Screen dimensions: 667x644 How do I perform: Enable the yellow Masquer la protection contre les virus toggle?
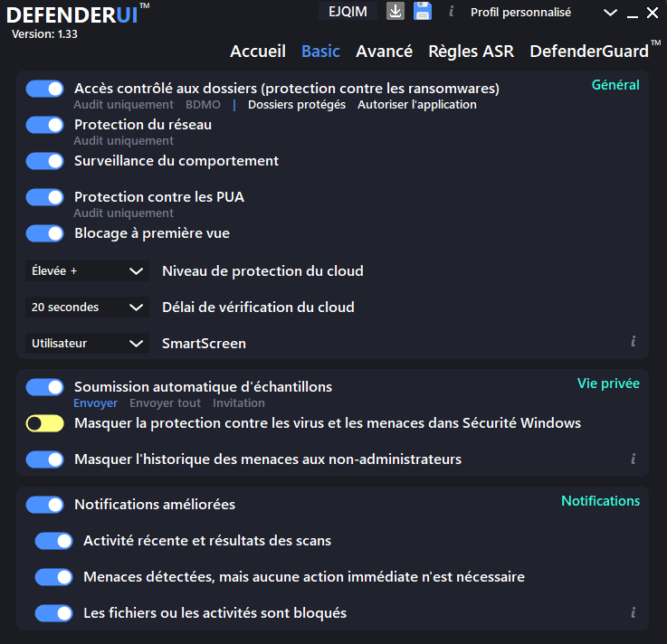[44, 423]
